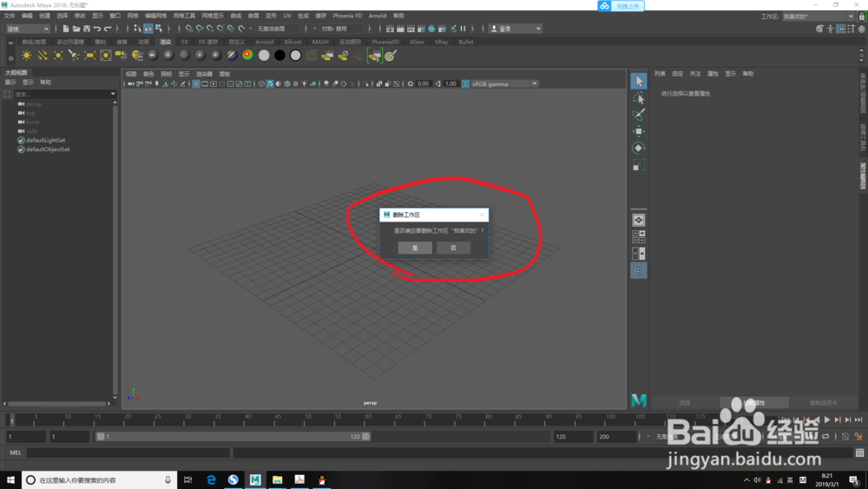This screenshot has height=489, width=868.
Task: Open the Arnold menu in the menu bar
Action: pos(378,16)
